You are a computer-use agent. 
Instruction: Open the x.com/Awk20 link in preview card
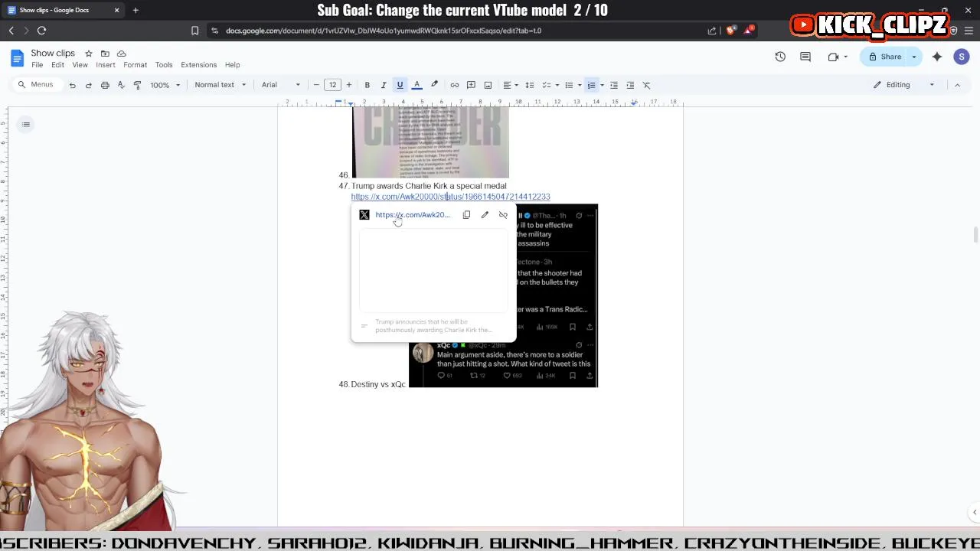(x=413, y=215)
